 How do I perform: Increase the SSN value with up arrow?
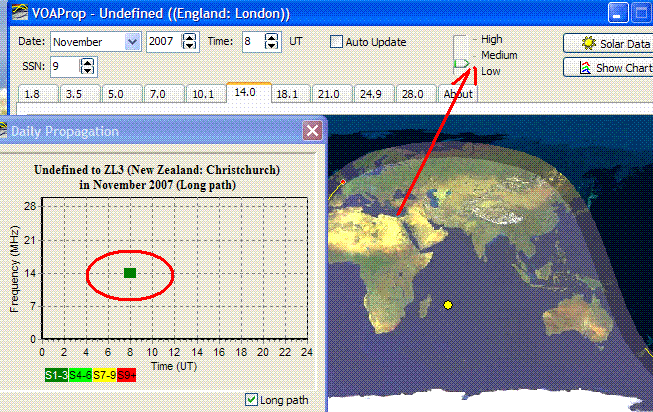(x=87, y=62)
